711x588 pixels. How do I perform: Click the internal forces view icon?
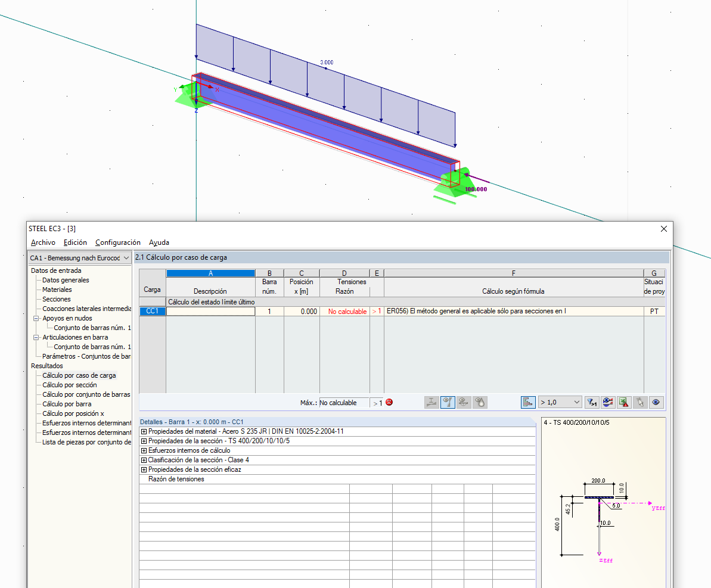coord(464,402)
